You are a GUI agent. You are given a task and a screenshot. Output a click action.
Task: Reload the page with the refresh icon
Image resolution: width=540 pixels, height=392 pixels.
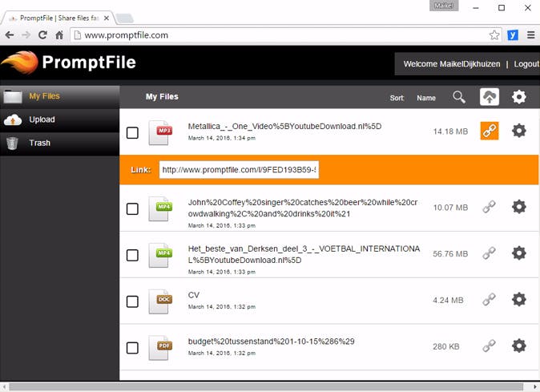(42, 35)
